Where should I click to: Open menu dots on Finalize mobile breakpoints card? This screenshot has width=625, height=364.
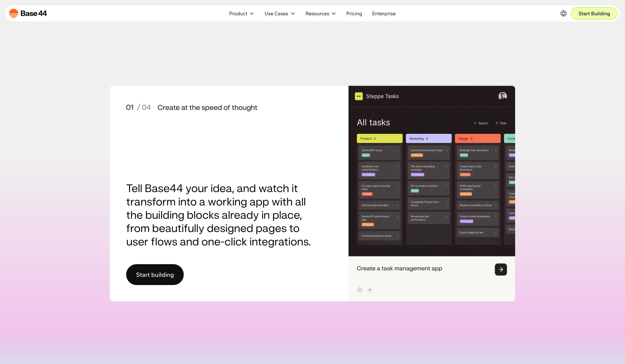(x=496, y=216)
